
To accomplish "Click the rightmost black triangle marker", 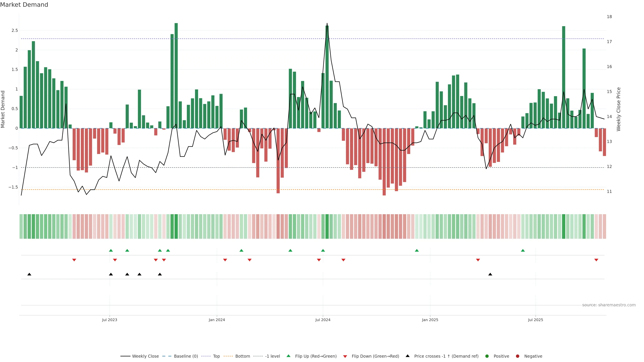I will [x=490, y=274].
